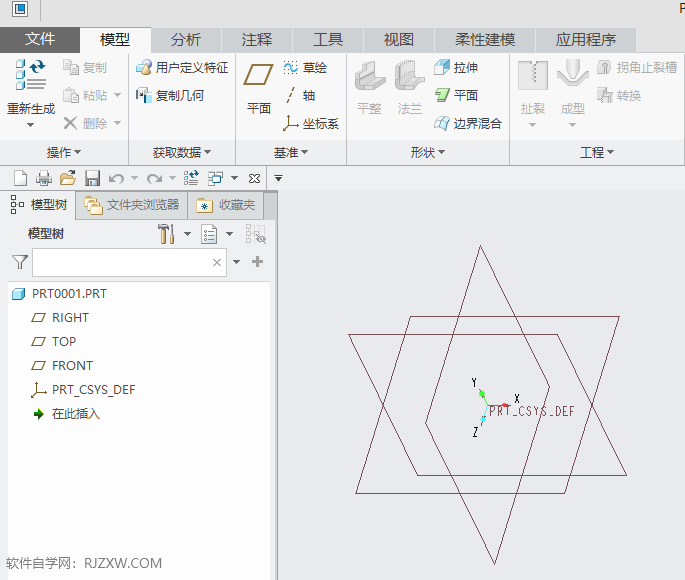Select the RIGHT datum plane in tree
This screenshot has width=685, height=580.
click(60, 318)
